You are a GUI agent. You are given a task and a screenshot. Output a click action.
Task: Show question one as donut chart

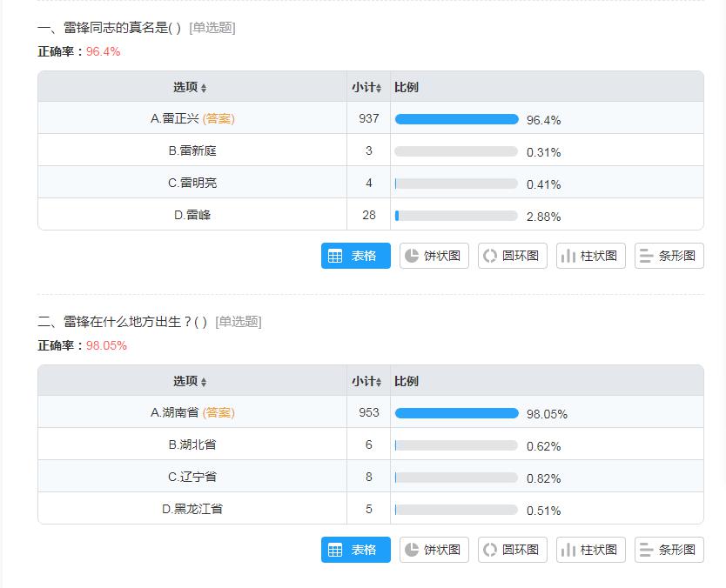[513, 256]
